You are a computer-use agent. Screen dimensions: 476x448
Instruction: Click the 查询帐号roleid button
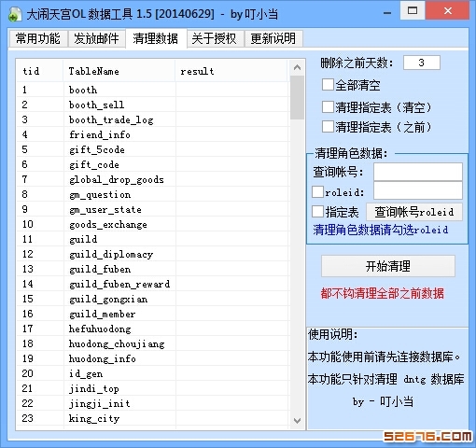pos(414,212)
